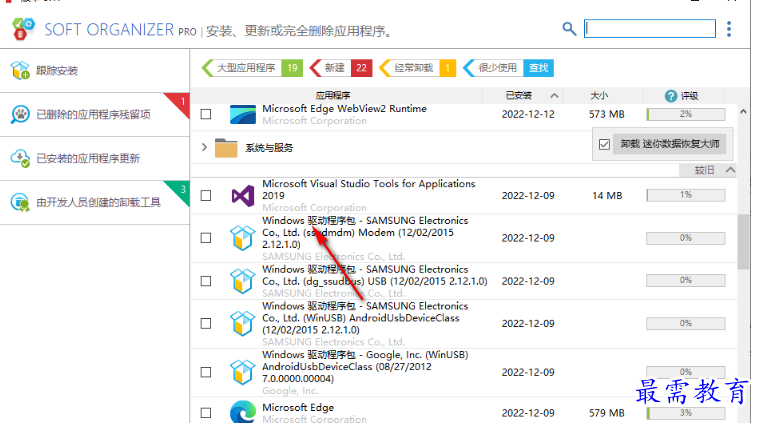Click the 查找 button
The image size is (757, 423).
pyautogui.click(x=538, y=68)
